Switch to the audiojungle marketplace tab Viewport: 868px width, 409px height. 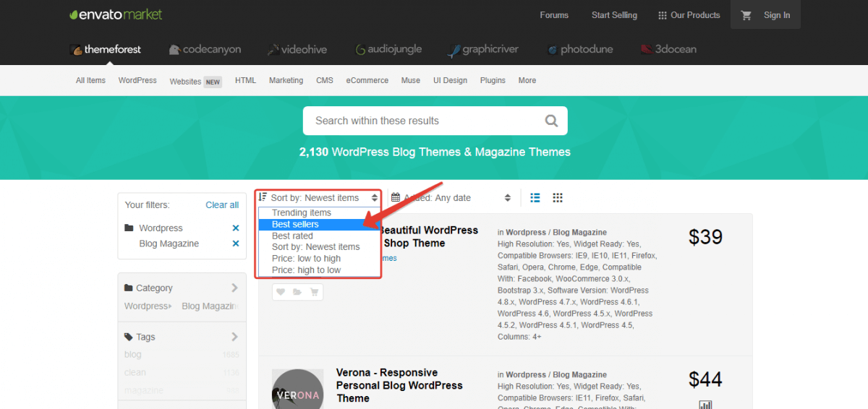coord(388,49)
